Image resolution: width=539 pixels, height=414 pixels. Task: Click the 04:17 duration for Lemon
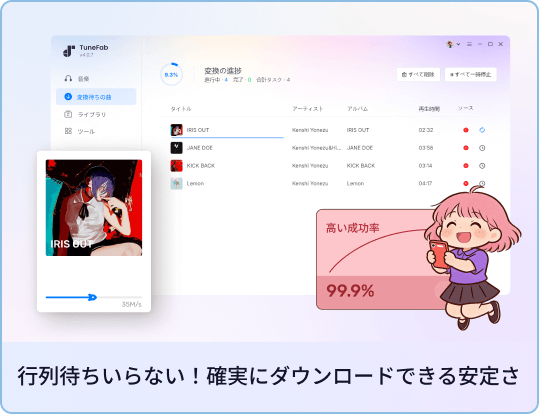click(425, 183)
